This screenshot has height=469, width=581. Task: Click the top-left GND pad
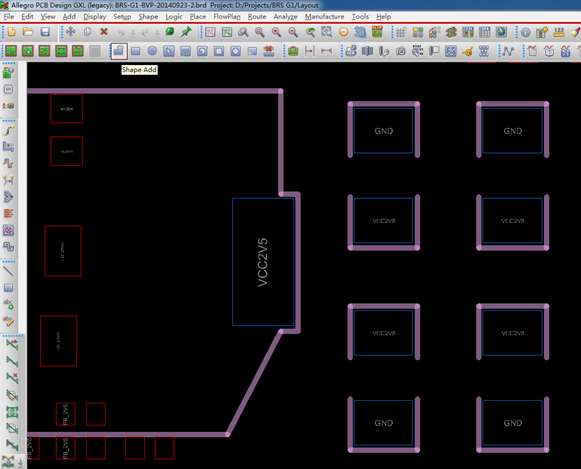click(x=384, y=131)
